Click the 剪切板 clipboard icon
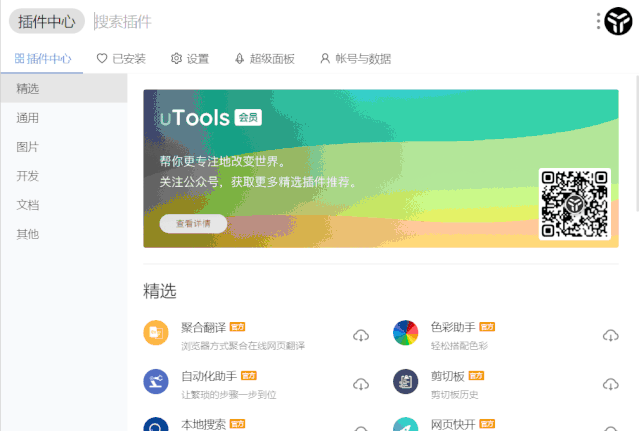The image size is (639, 431). coord(405,382)
